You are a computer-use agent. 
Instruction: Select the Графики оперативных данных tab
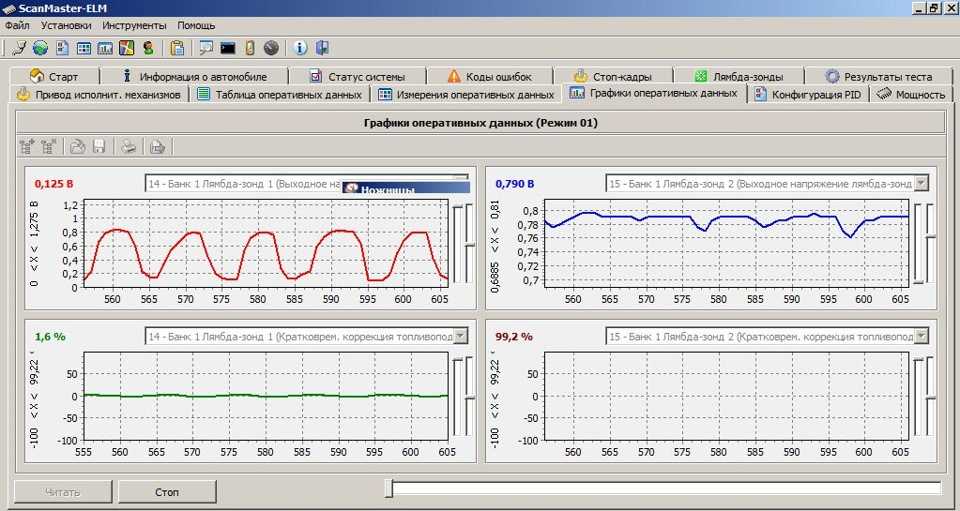(x=654, y=93)
